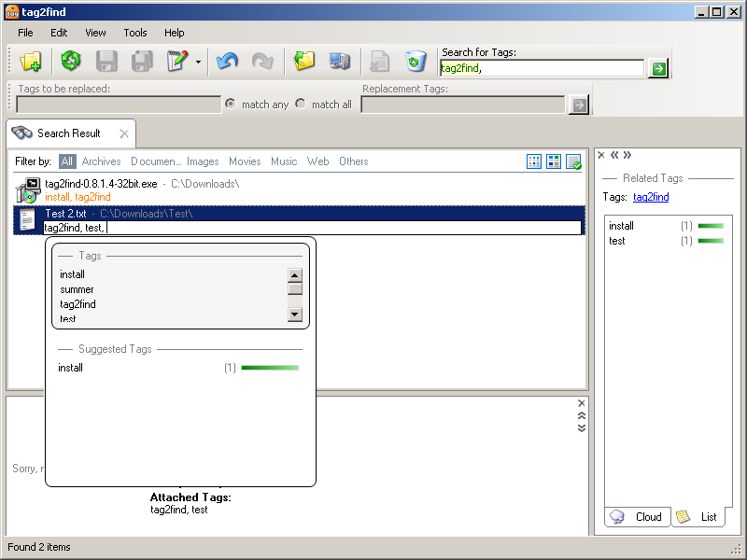Click the Related Tags forward chevrons
This screenshot has height=560, width=747.
[x=627, y=155]
